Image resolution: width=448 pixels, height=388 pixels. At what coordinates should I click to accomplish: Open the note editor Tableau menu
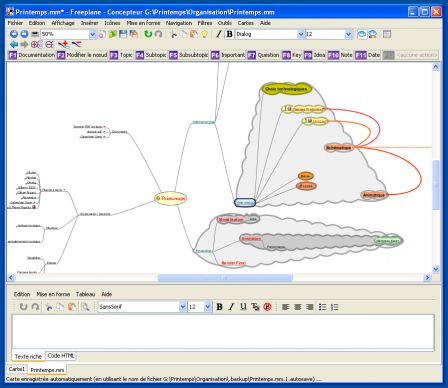pos(86,294)
